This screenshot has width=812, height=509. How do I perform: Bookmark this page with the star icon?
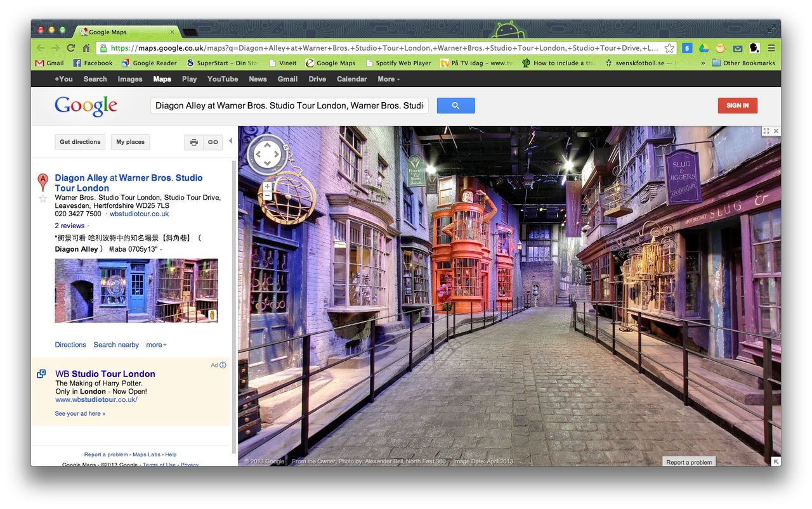pos(669,48)
